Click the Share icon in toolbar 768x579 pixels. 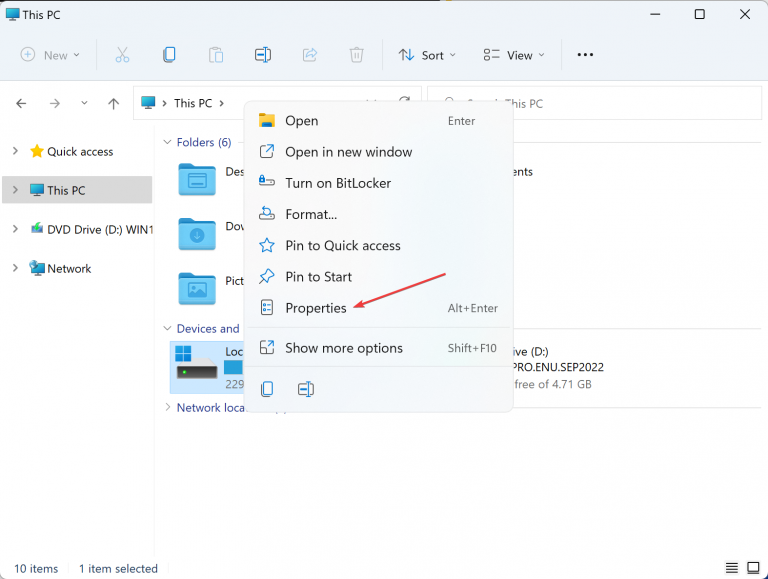tap(310, 55)
